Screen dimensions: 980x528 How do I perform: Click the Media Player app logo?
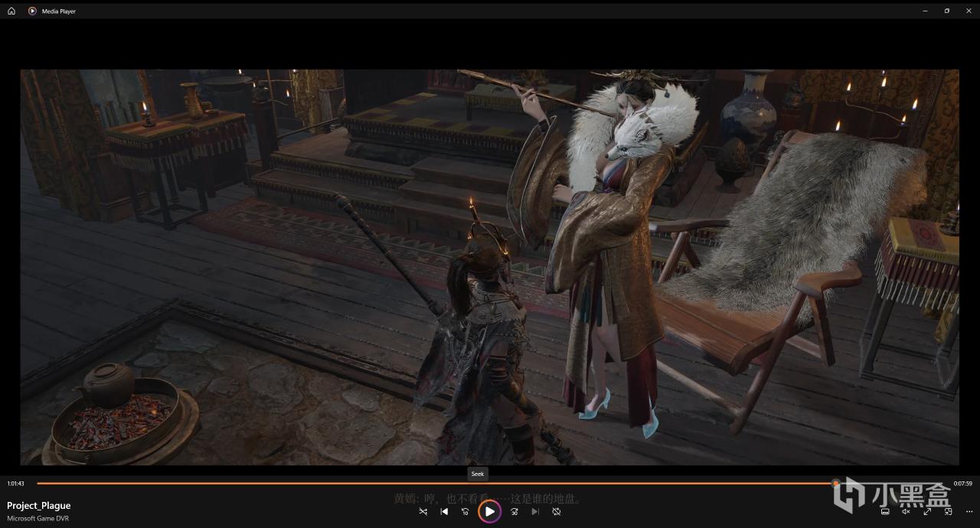(x=32, y=11)
